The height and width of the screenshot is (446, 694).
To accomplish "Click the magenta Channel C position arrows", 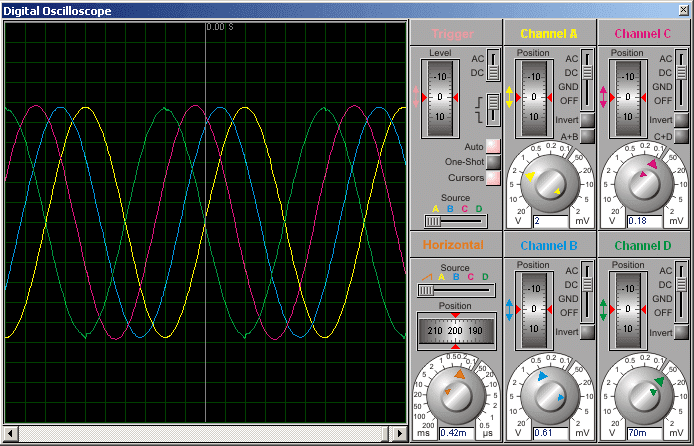I will point(603,97).
